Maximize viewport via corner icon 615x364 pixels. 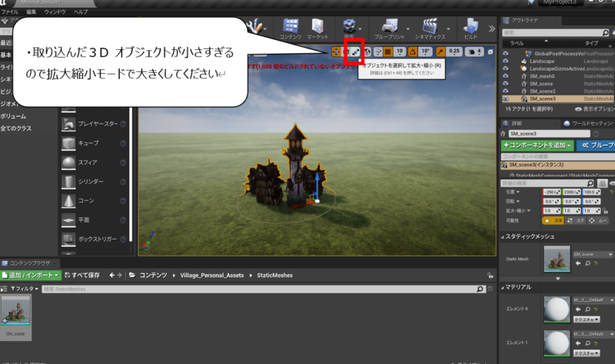[x=490, y=51]
